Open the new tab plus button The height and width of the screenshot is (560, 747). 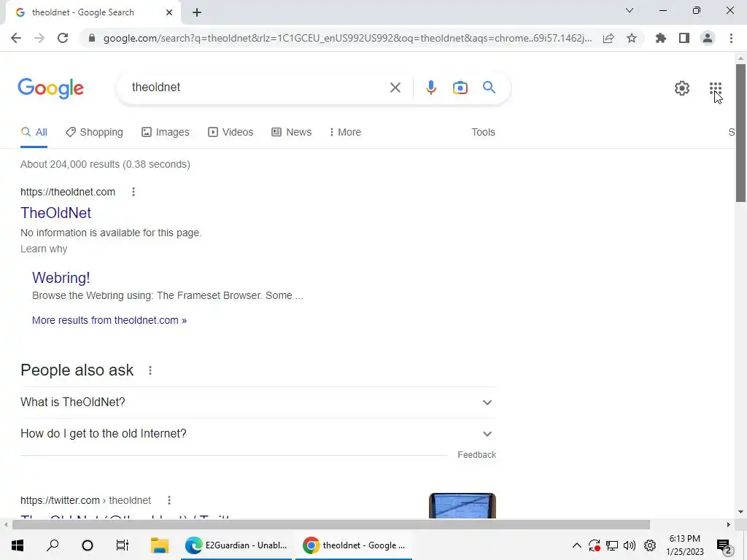click(x=197, y=12)
